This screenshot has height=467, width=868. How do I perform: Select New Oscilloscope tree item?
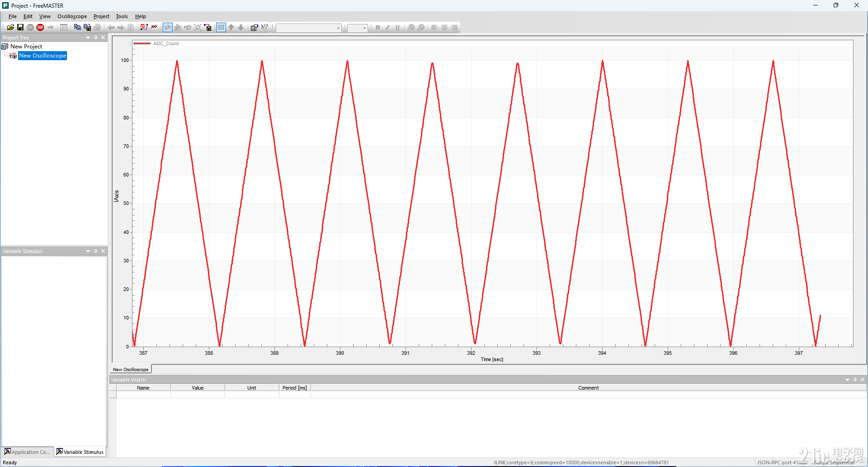pos(42,56)
